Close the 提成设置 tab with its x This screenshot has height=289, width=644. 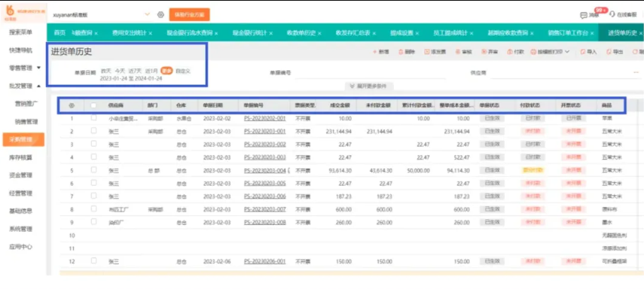417,33
